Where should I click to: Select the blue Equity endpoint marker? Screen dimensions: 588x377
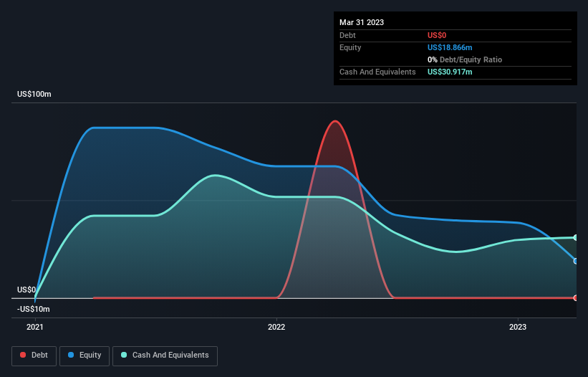[x=576, y=261]
